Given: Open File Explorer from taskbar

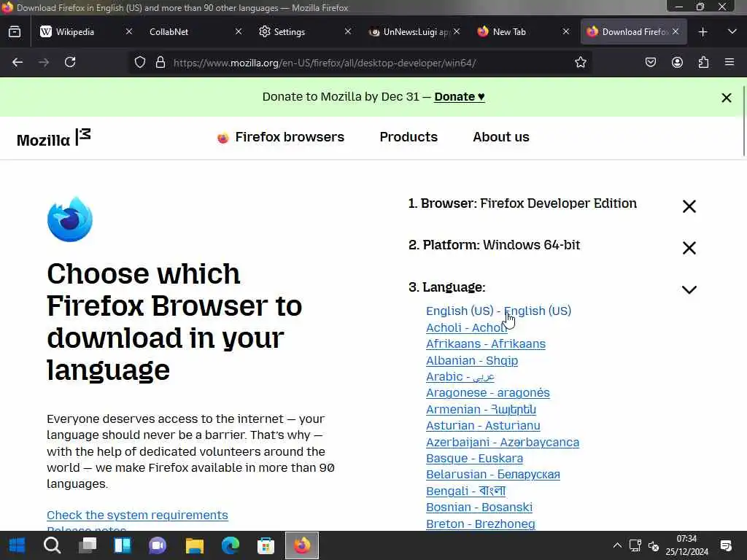Looking at the screenshot, I should pyautogui.click(x=194, y=545).
